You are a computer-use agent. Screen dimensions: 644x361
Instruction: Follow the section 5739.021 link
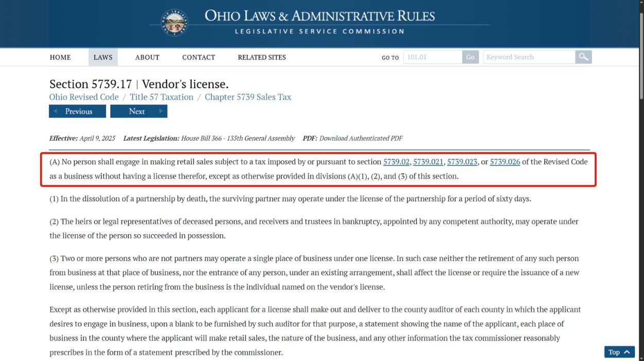428,161
